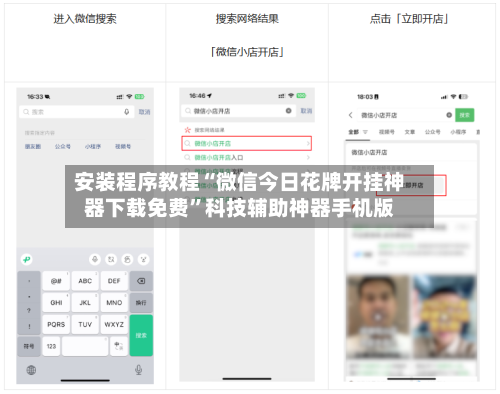Focus the empty 搜索 field on the 16:33 screen
The image size is (500, 394).
pyautogui.click(x=77, y=112)
